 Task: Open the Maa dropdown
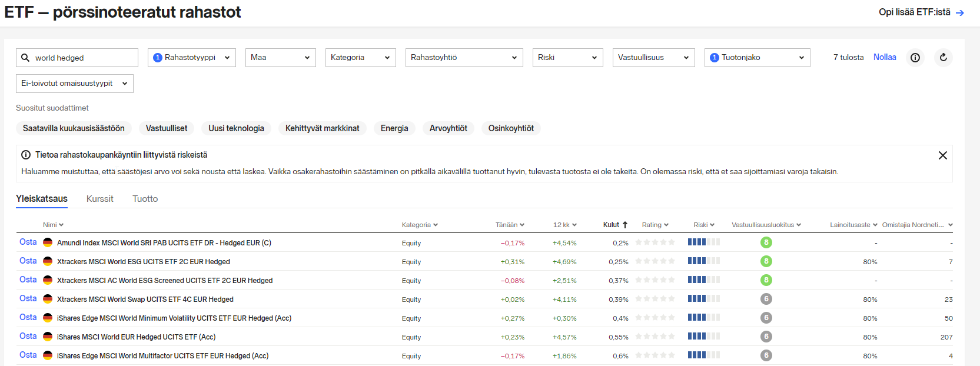pyautogui.click(x=281, y=58)
